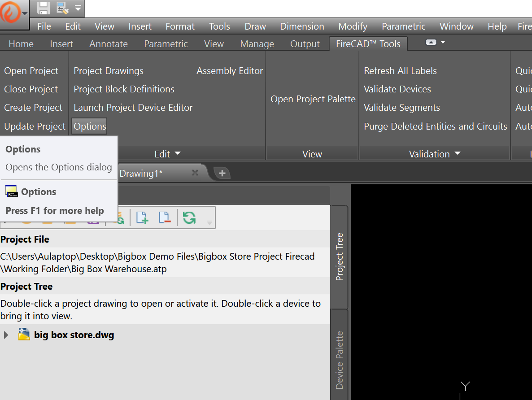Click the add drawing page-plus icon
The width and height of the screenshot is (532, 400).
click(x=142, y=217)
